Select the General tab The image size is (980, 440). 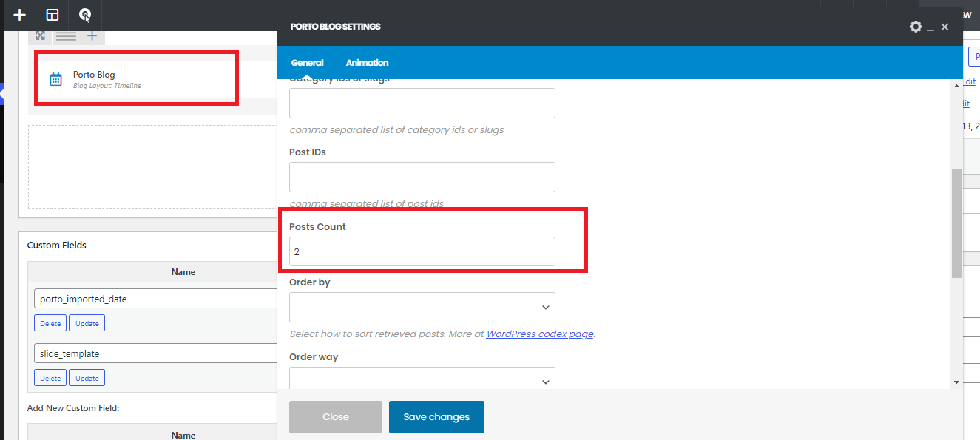point(308,63)
